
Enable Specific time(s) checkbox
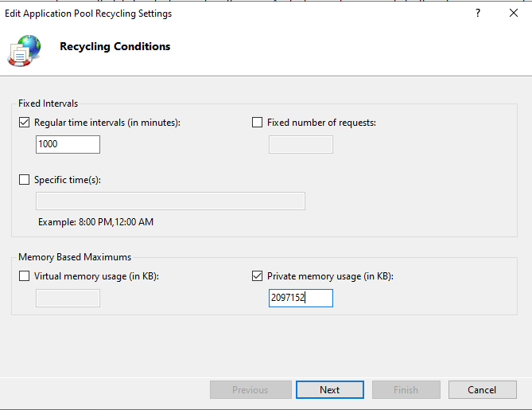24,179
